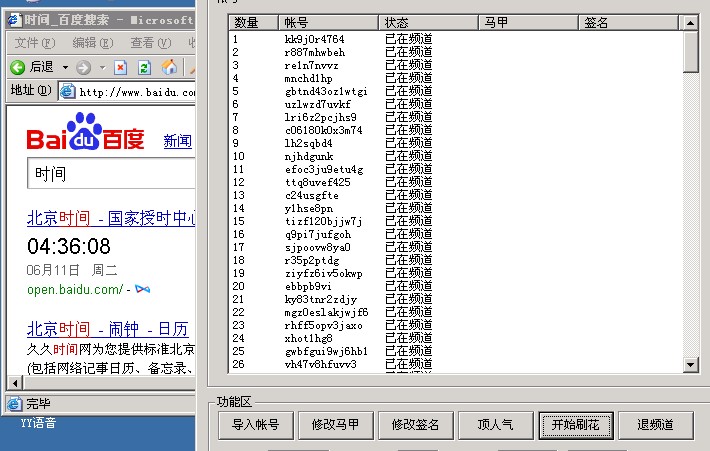Select account row njhdgunk

pos(455,156)
